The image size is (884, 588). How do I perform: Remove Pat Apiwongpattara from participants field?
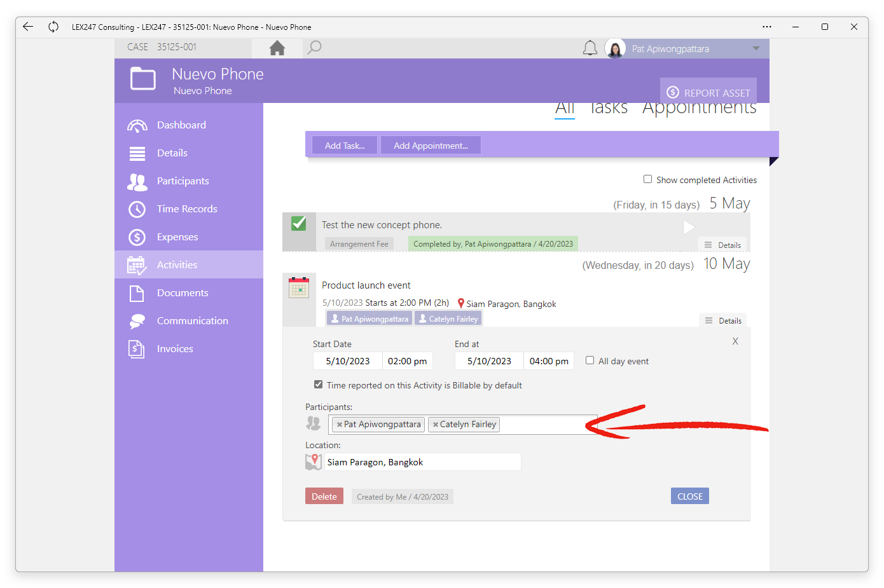[x=340, y=425]
